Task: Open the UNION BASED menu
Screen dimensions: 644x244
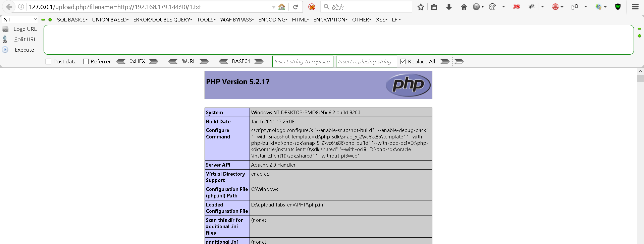Action: pyautogui.click(x=110, y=19)
